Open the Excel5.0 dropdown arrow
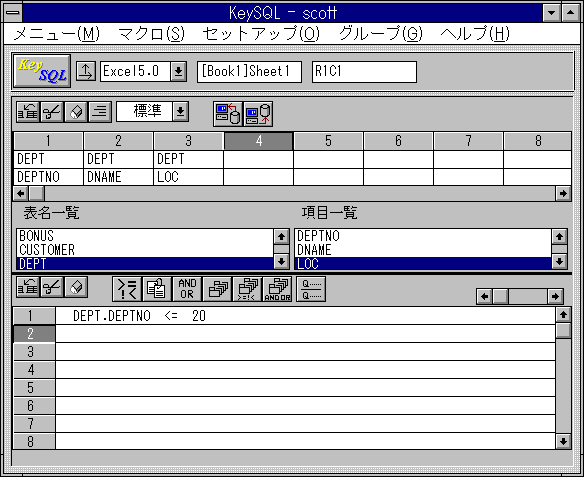Image resolution: width=584 pixels, height=477 pixels. pos(179,71)
